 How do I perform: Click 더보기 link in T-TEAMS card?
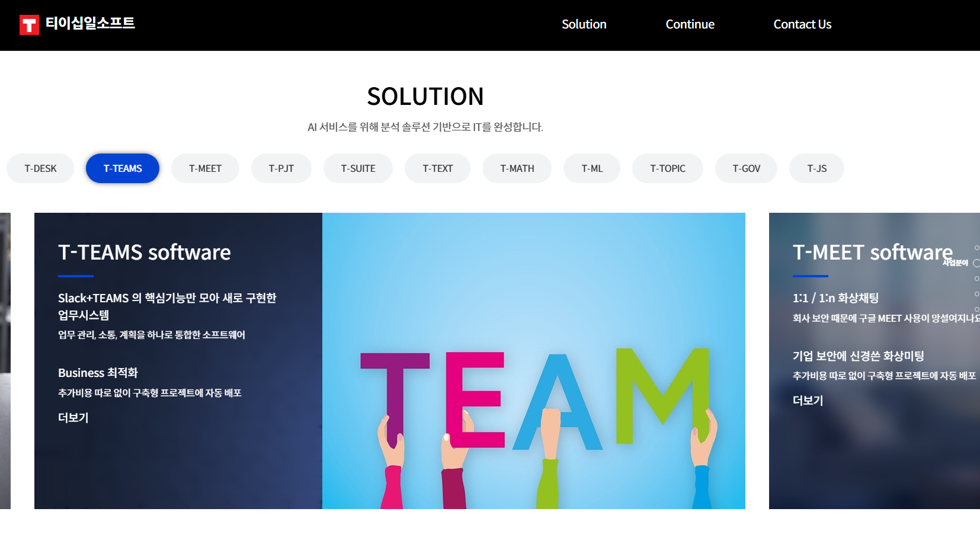[73, 418]
